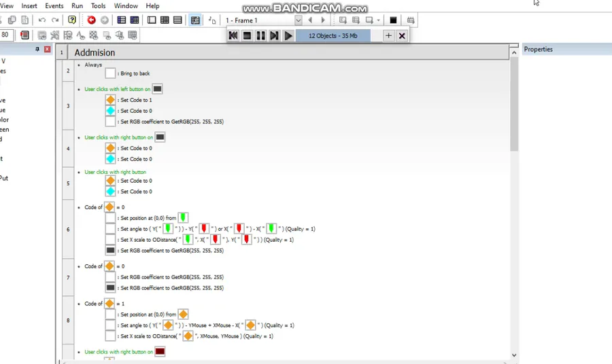Click the Run Frame icon
The width and height of the screenshot is (612, 364).
[x=369, y=20]
